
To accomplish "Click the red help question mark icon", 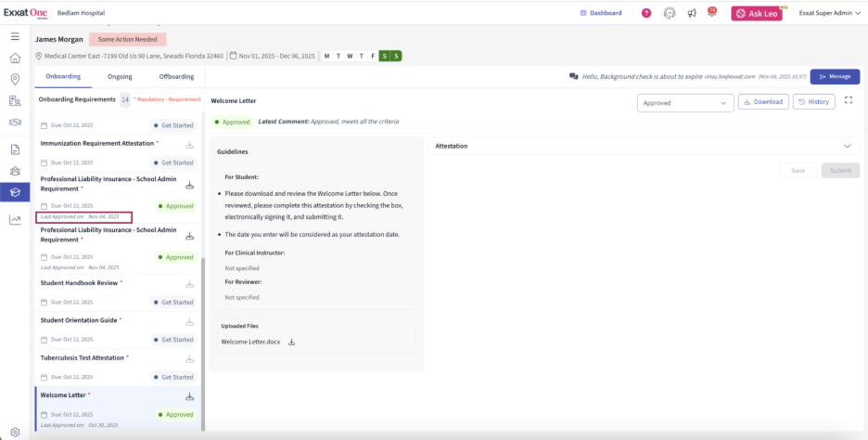I will [646, 13].
